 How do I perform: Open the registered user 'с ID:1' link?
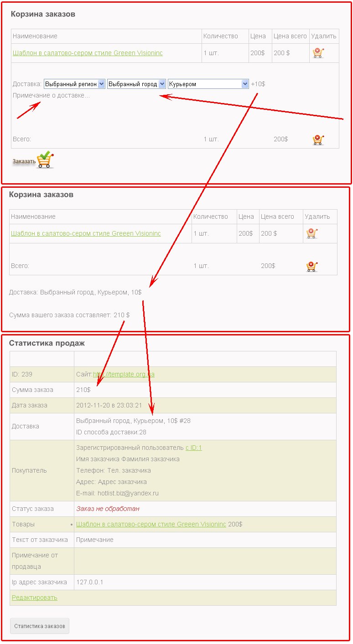click(193, 448)
